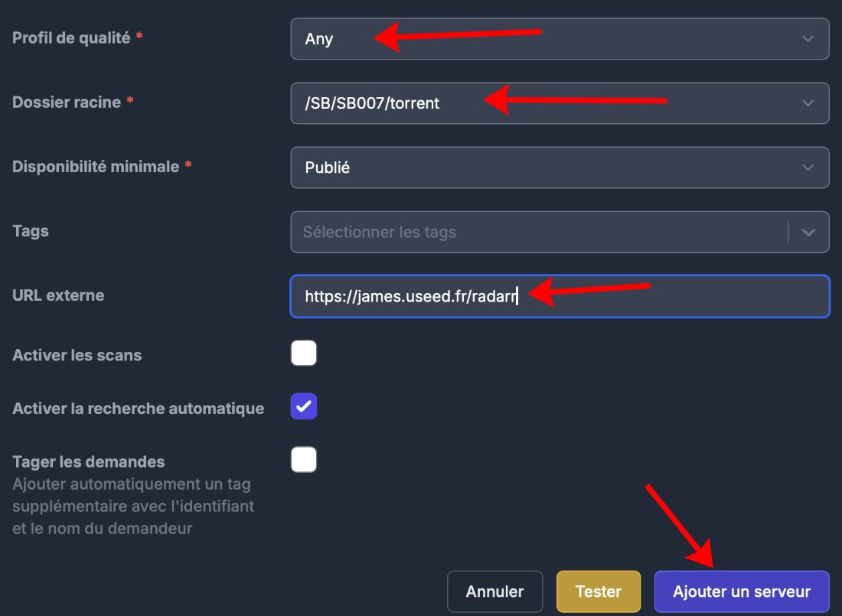This screenshot has height=616, width=842.
Task: Click the Annuler button
Action: tap(494, 592)
